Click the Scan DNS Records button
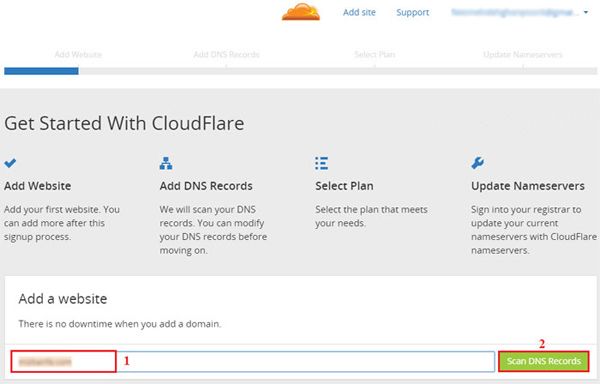The image size is (600, 384). 543,361
